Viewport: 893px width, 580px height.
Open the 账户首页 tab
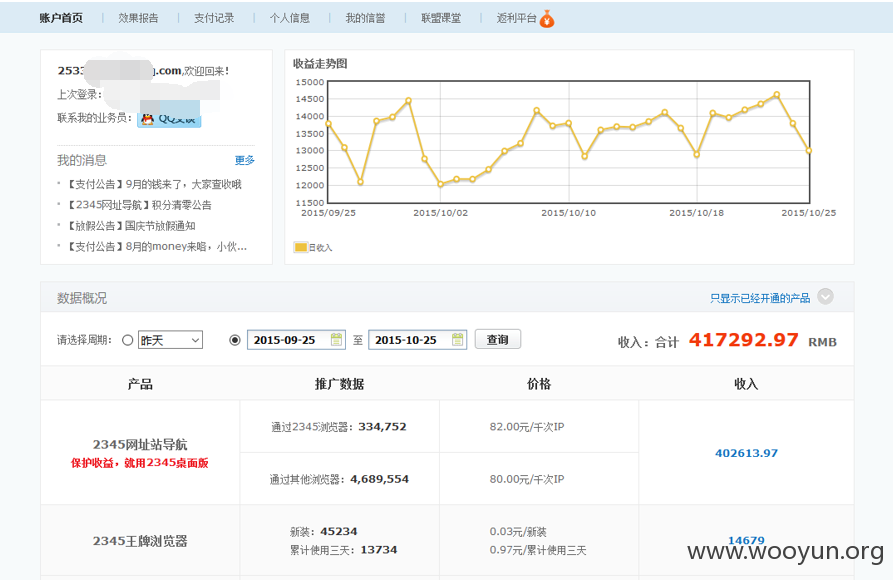61,18
